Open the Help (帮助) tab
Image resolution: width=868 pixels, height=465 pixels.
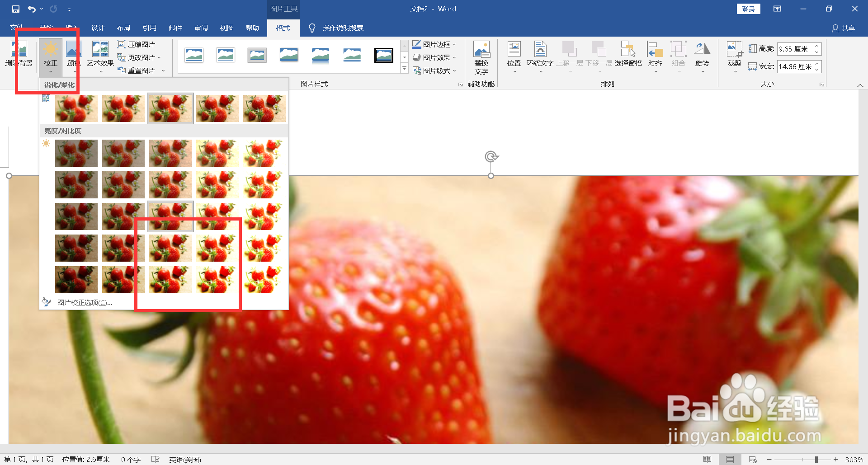(253, 28)
